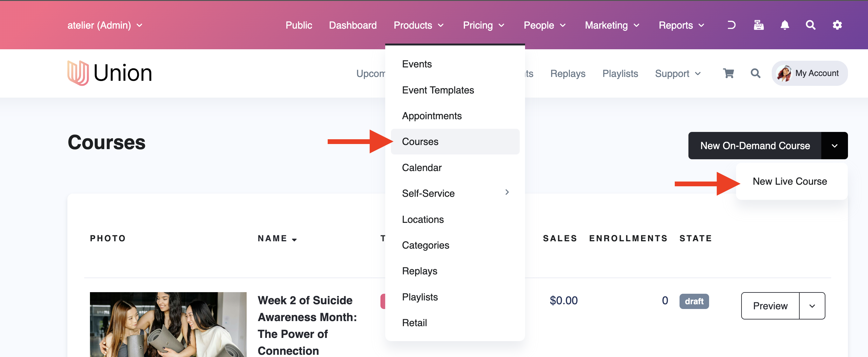Expand the Self-Service submenu arrow
868x357 pixels.
[507, 192]
